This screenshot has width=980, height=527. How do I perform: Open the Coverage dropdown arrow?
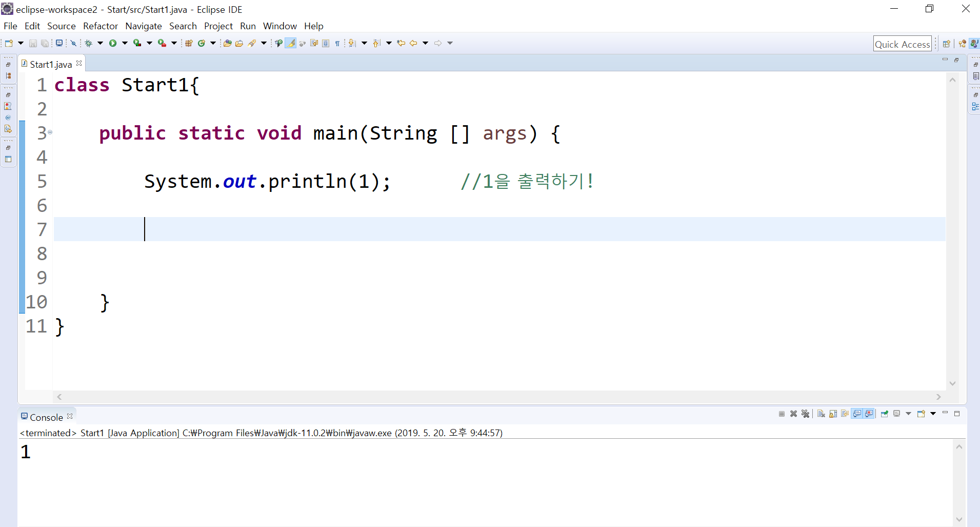pyautogui.click(x=150, y=43)
